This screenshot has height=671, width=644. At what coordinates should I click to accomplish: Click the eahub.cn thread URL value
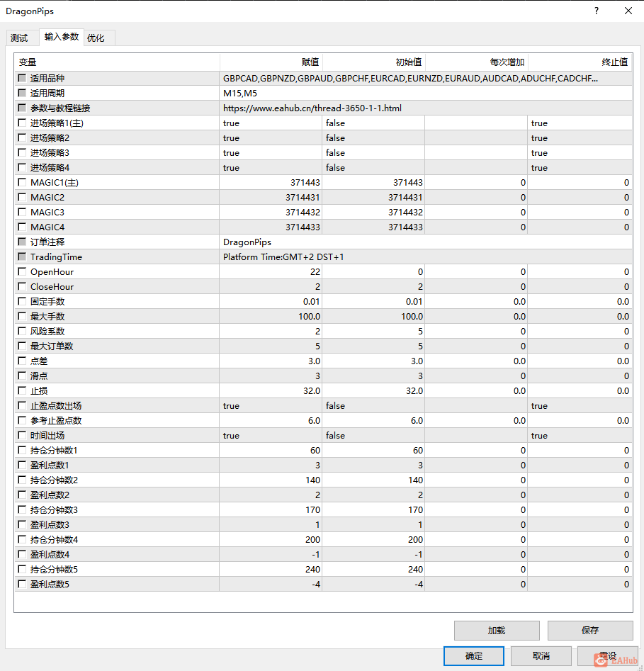[x=426, y=108]
